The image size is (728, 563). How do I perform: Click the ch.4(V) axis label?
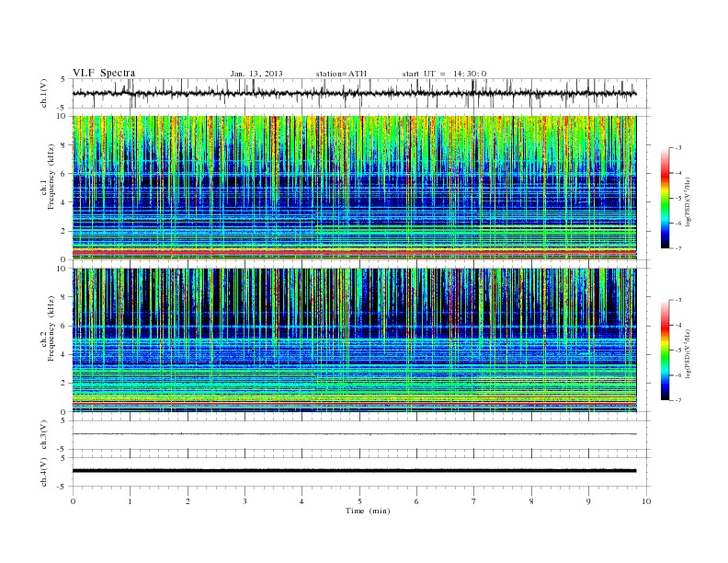[x=44, y=472]
